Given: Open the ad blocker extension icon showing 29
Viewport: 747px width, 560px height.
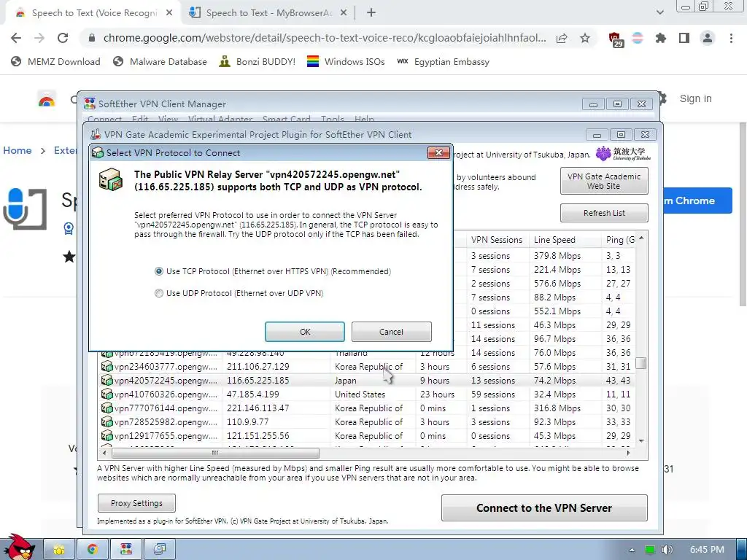Looking at the screenshot, I should tap(615, 39).
